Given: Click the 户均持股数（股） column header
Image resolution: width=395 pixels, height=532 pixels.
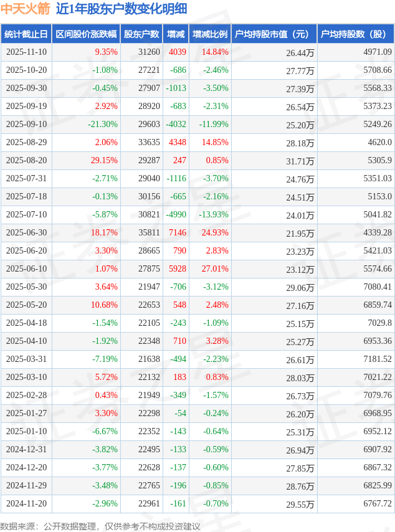Looking at the screenshot, I should pos(356,34).
